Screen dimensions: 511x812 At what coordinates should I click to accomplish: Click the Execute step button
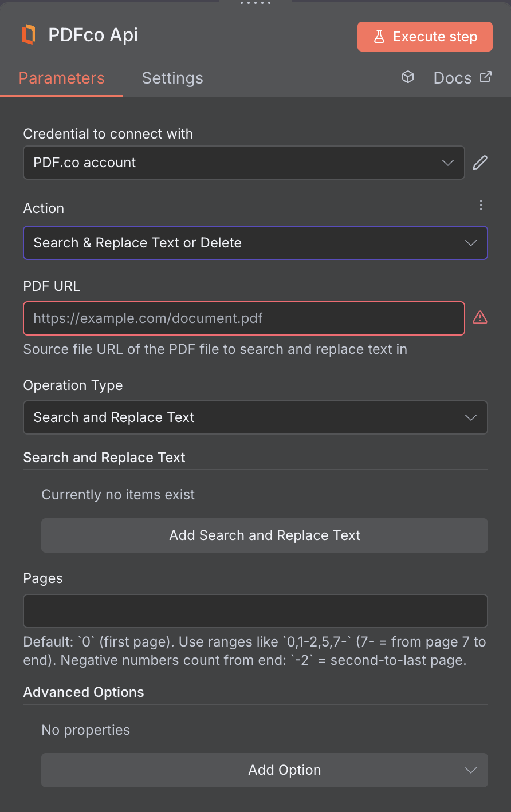424,36
